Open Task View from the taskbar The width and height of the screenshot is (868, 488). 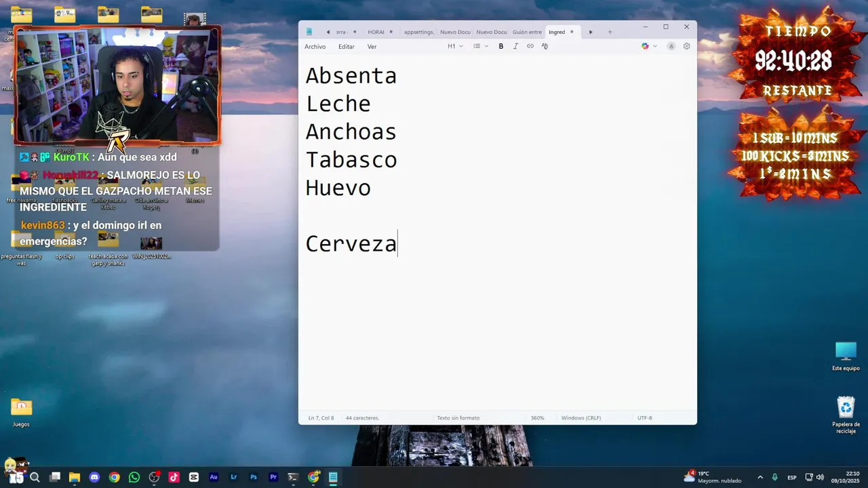tap(55, 477)
